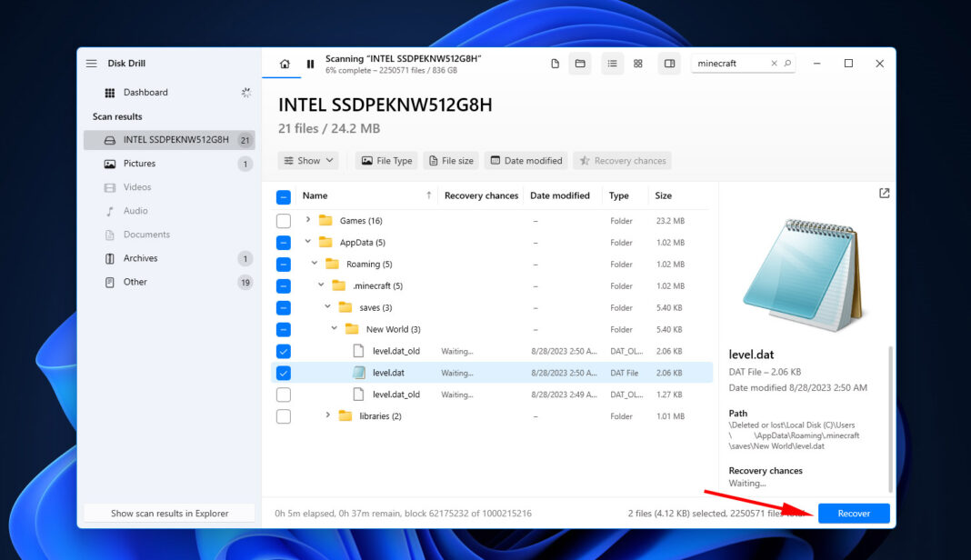This screenshot has width=971, height=560.
Task: Open the Show filter dropdown
Action: 308,160
